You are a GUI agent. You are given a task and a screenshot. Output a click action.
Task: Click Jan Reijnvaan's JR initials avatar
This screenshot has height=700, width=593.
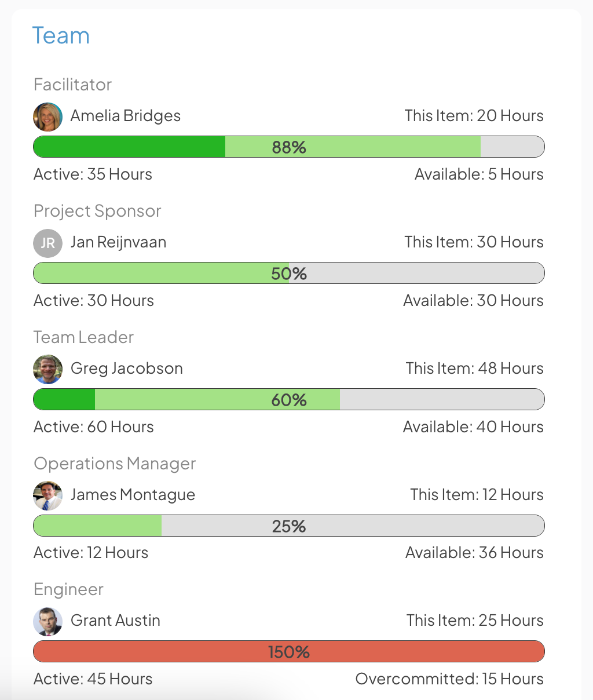[x=47, y=243]
